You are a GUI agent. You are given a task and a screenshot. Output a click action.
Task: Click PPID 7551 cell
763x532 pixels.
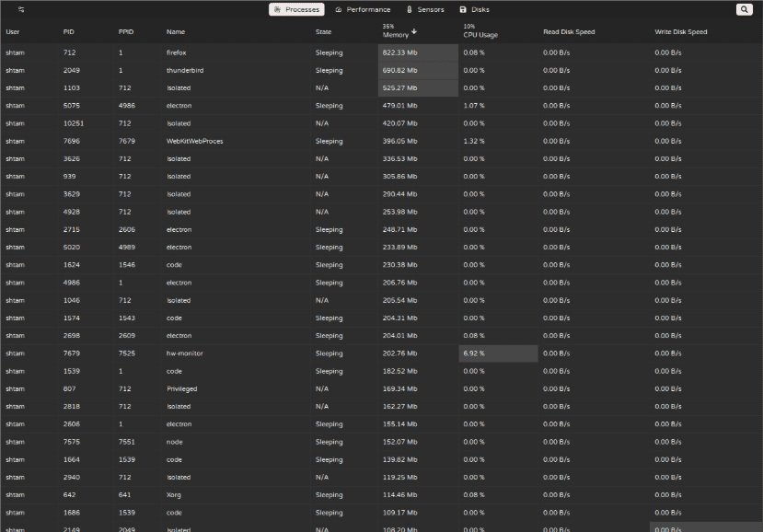pyautogui.click(x=127, y=442)
